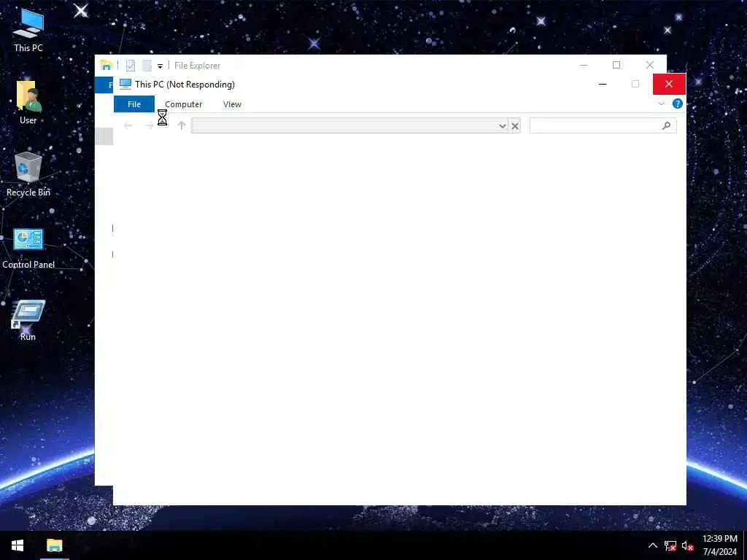Close the background File Explorer window
747x560 pixels.
650,65
